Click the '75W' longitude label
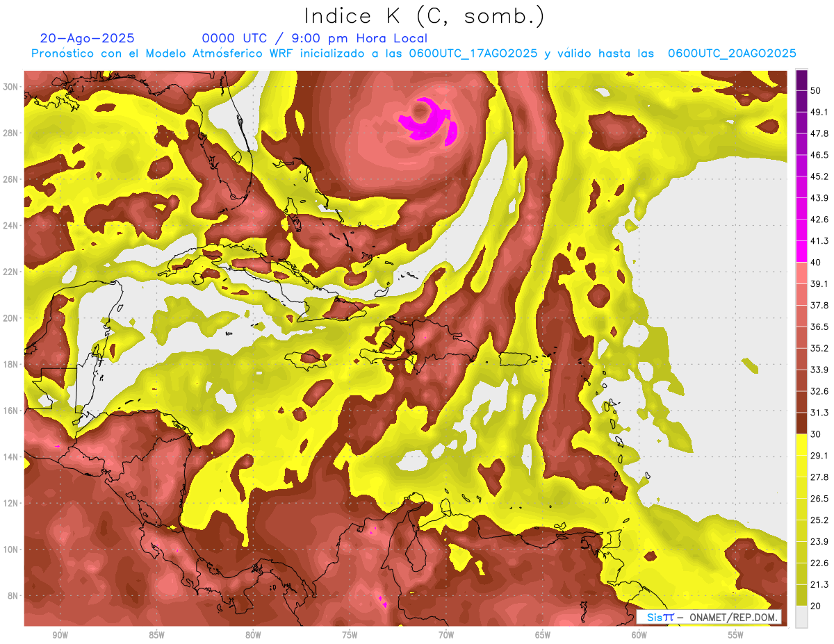The height and width of the screenshot is (644, 834). pyautogui.click(x=350, y=635)
